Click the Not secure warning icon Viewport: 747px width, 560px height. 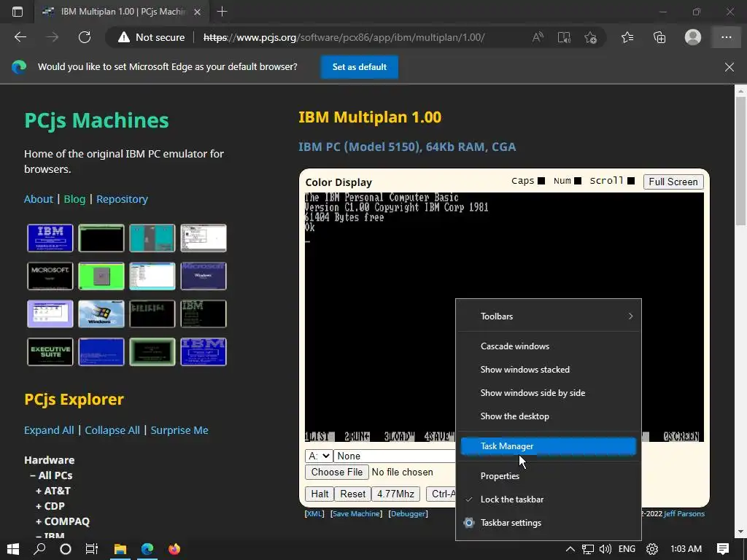[124, 37]
